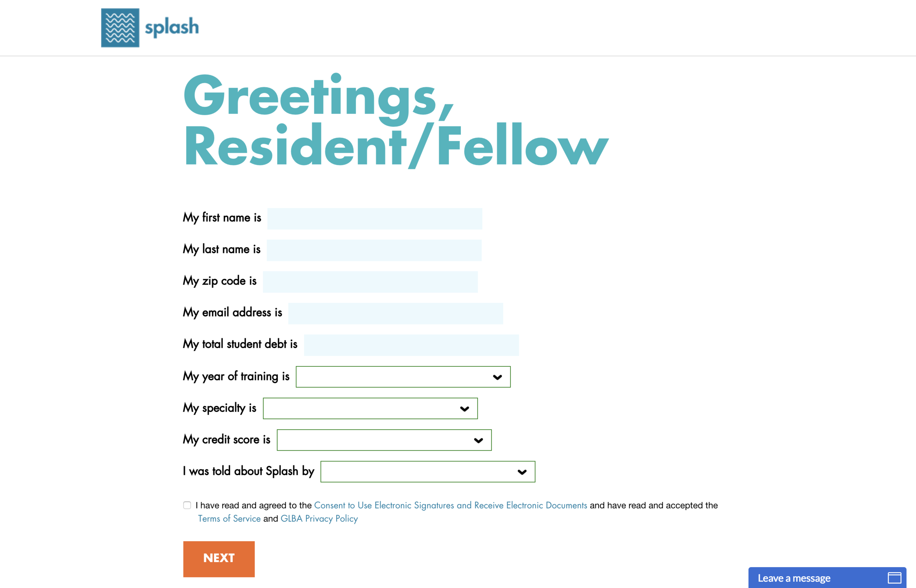916x588 pixels.
Task: Open the chat window icon
Action: (x=894, y=578)
